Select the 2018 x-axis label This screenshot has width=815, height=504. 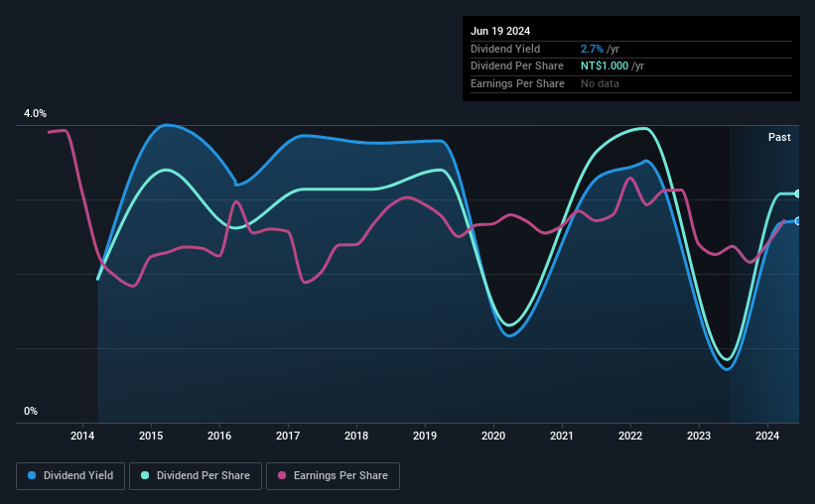point(356,436)
